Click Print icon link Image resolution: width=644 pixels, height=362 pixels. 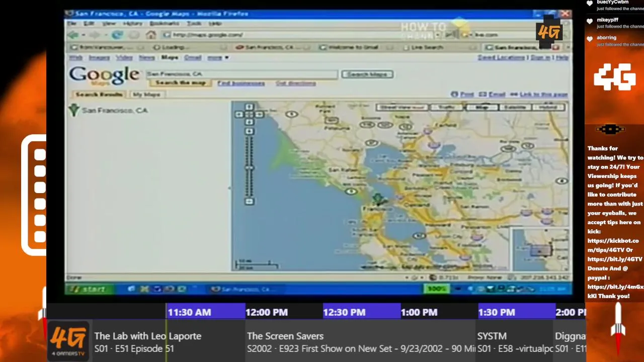click(x=462, y=94)
